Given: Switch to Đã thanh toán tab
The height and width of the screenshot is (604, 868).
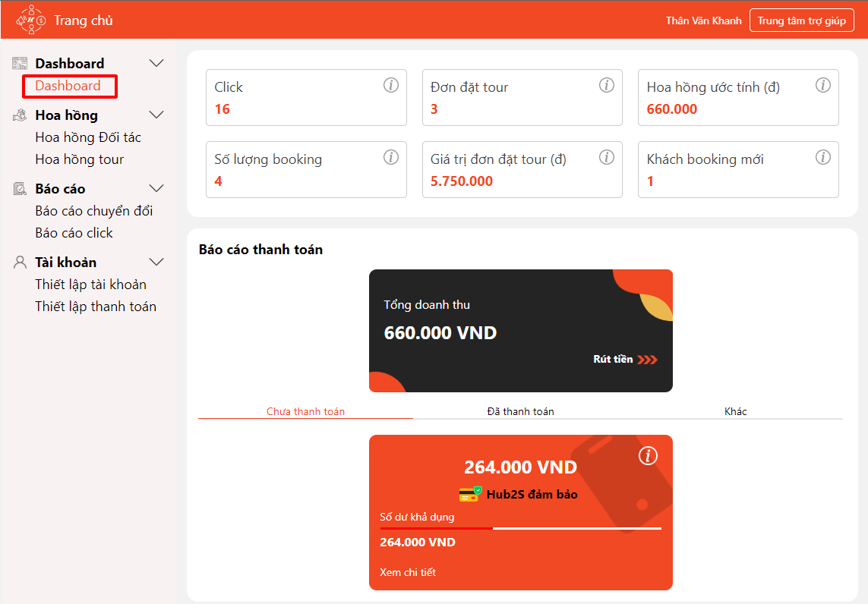Looking at the screenshot, I should point(520,411).
